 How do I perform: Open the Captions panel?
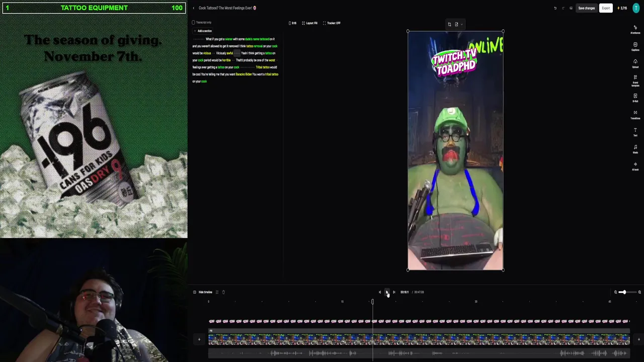point(635,46)
